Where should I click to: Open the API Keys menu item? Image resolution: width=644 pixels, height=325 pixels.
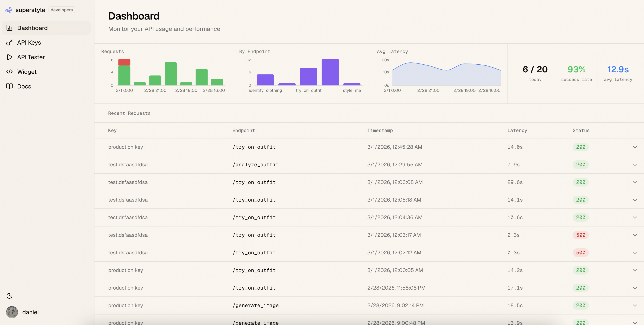pos(29,43)
